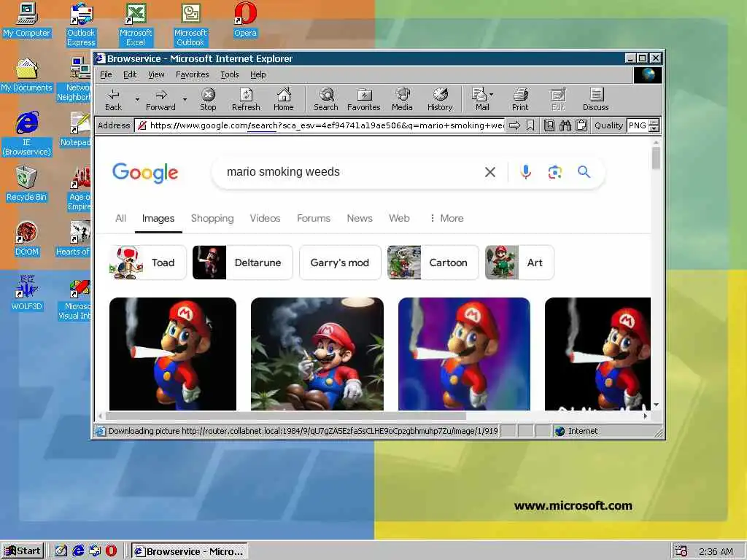Viewport: 747px width, 560px height.
Task: Click the clipboard icon before Quality
Action: [581, 125]
